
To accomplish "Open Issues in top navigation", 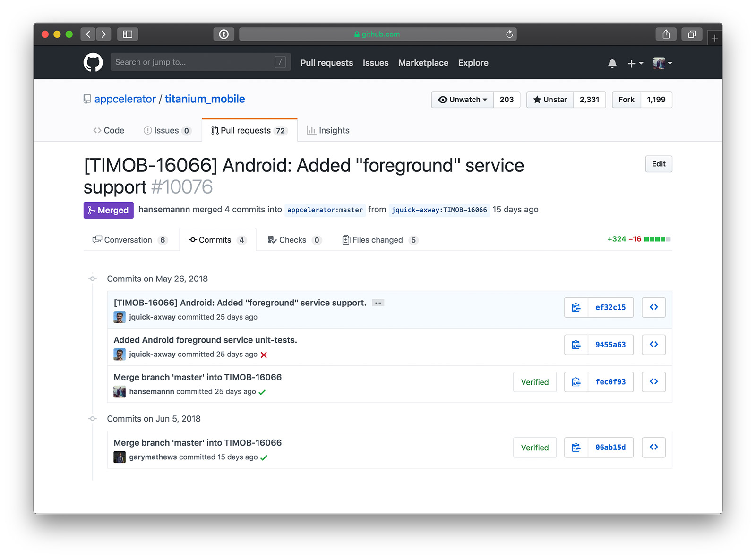I will pyautogui.click(x=376, y=63).
